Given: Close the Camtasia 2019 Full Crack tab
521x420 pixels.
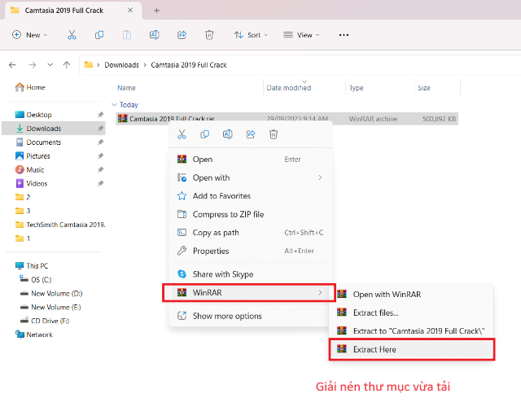Looking at the screenshot, I should [x=130, y=11].
